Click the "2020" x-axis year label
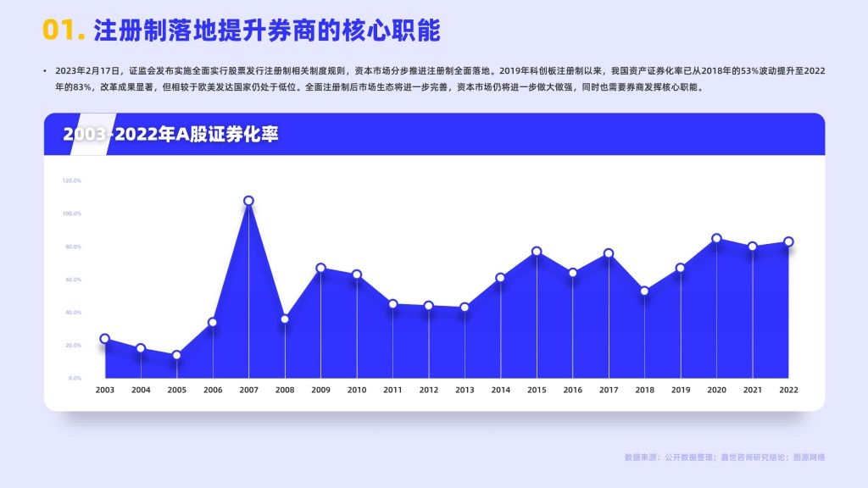This screenshot has width=868, height=488. [716, 390]
